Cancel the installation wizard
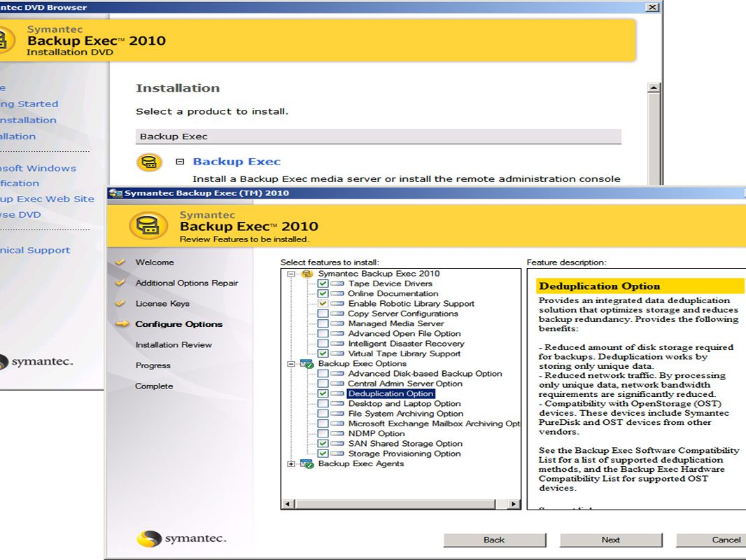Viewport: 746px width, 560px height. pos(711,540)
